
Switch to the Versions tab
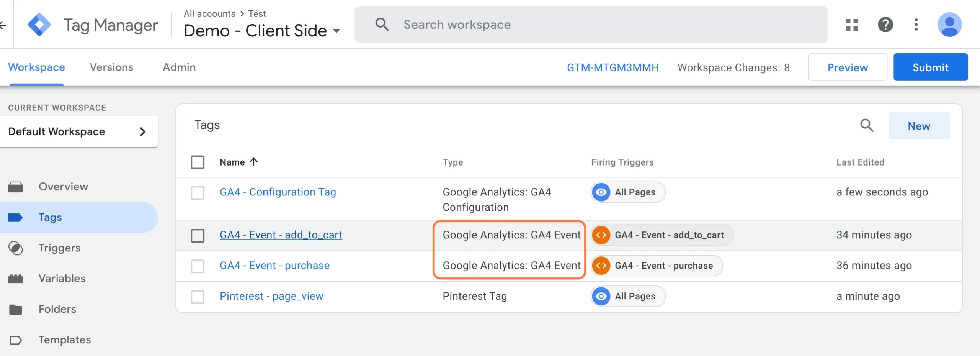coord(111,67)
